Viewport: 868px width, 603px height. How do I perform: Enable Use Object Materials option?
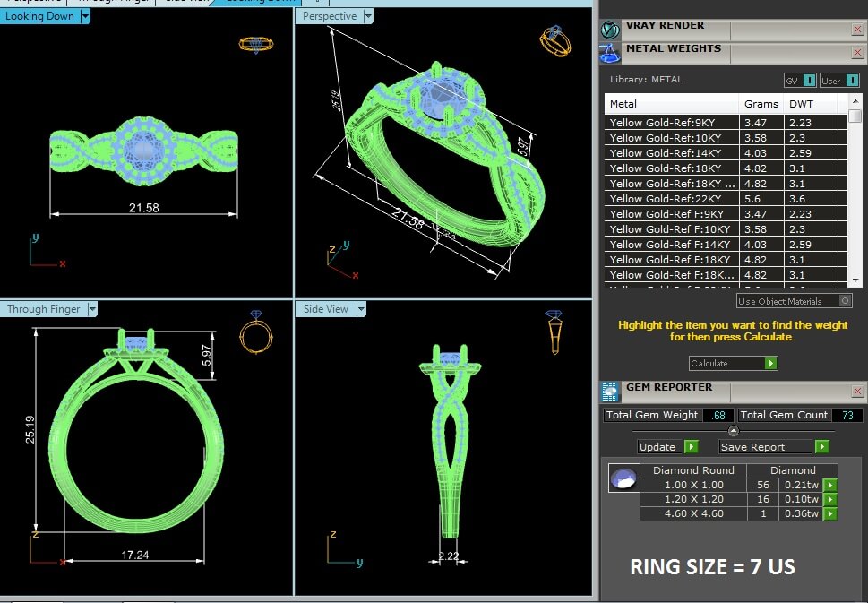point(843,301)
